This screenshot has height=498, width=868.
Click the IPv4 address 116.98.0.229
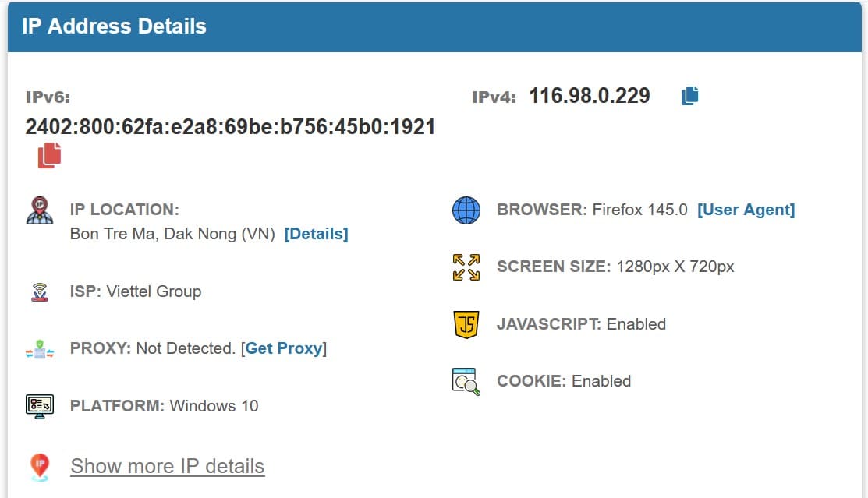590,96
